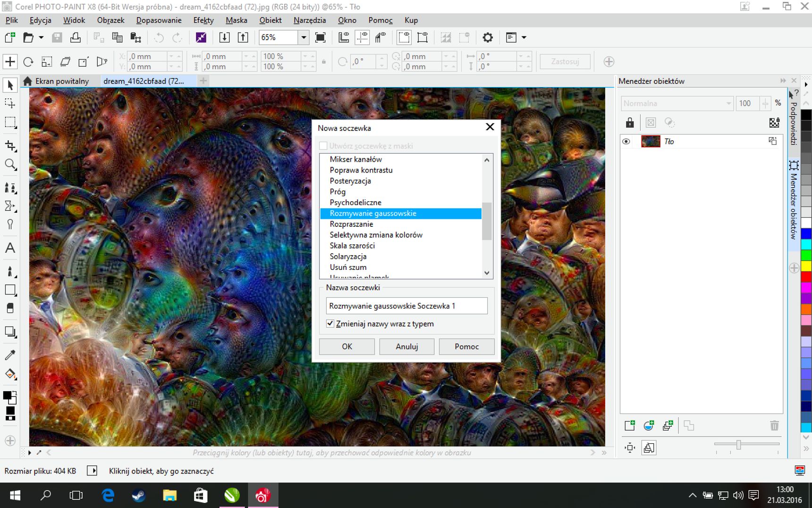Image resolution: width=812 pixels, height=508 pixels.
Task: Toggle visibility eye of Tło layer
Action: [x=626, y=141]
